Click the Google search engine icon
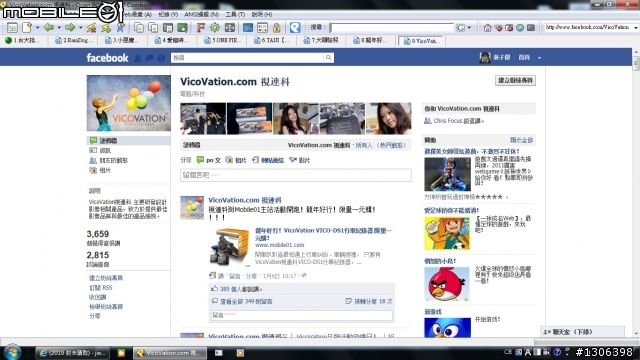The image size is (640, 360). click(461, 28)
